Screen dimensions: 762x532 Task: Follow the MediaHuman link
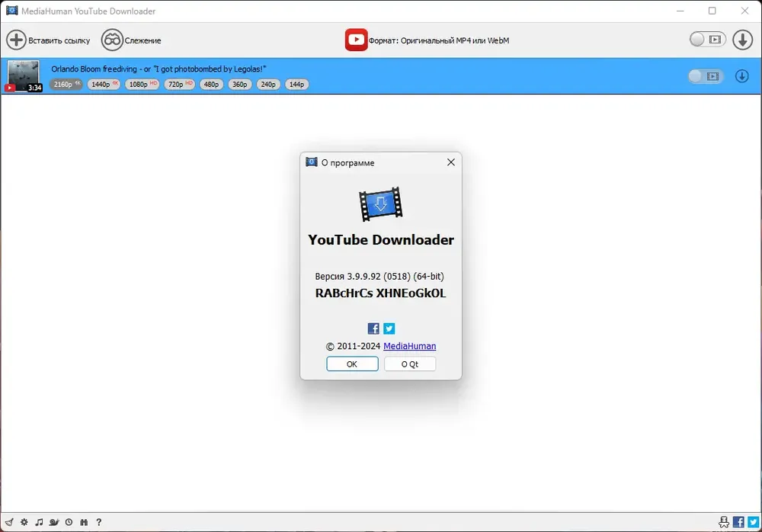point(410,346)
